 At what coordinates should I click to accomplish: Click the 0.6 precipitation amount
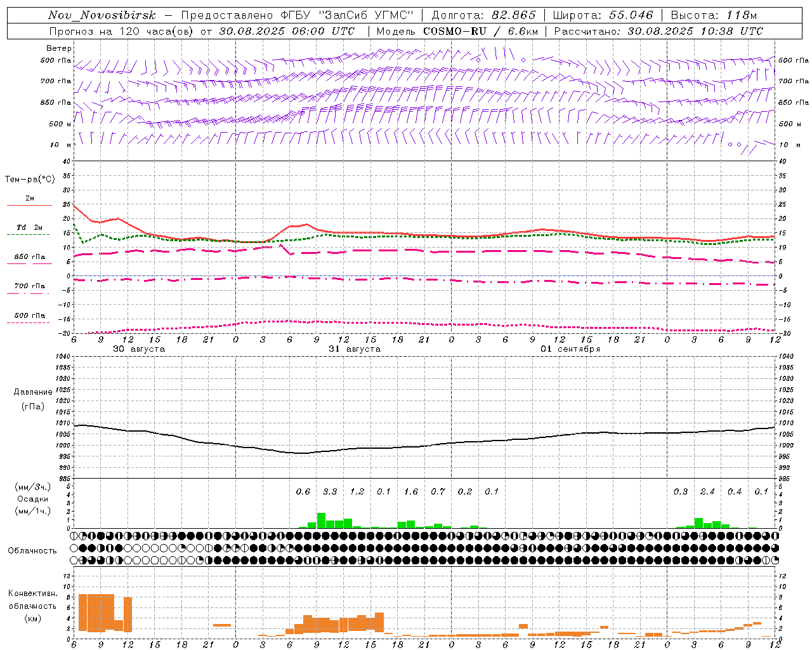(x=303, y=491)
